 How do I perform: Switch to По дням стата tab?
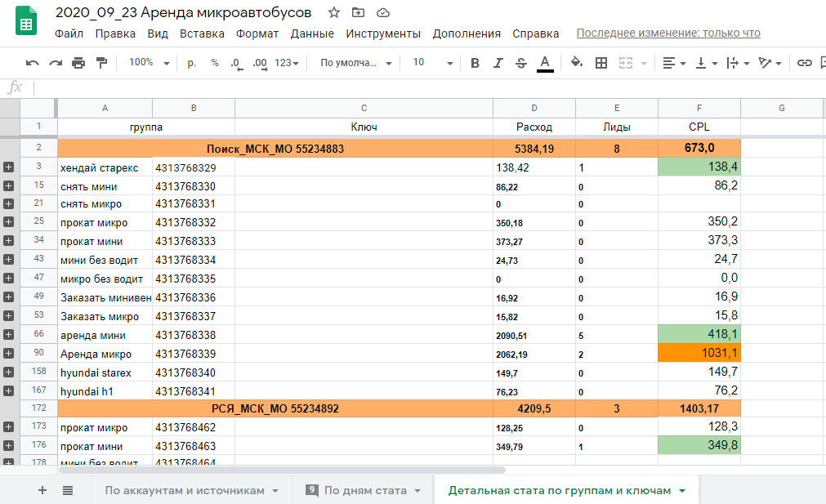coord(365,490)
